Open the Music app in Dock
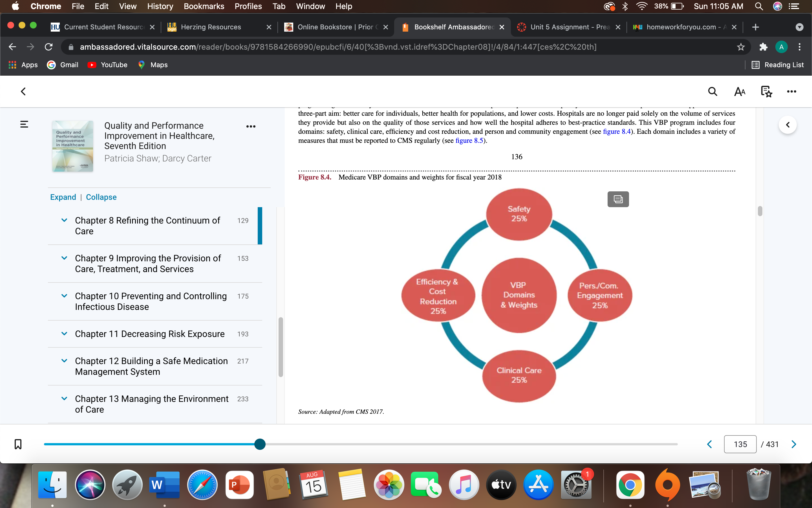812x508 pixels. (464, 485)
